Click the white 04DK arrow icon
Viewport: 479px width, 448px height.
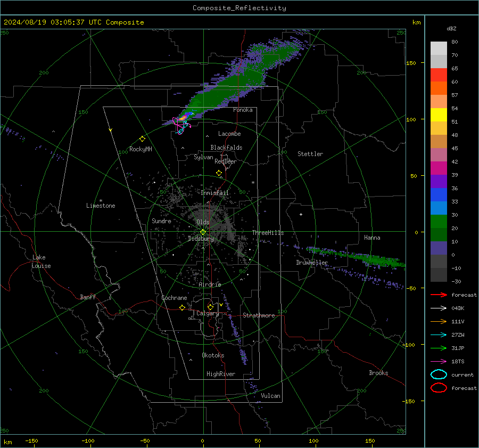coord(439,308)
